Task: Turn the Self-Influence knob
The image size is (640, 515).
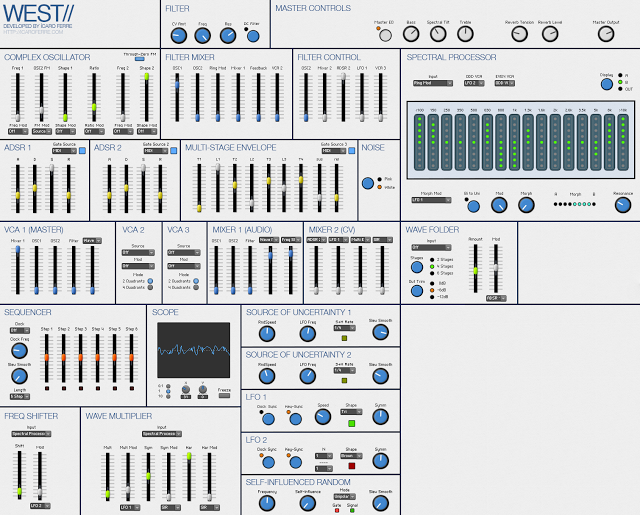Action: coord(307,503)
